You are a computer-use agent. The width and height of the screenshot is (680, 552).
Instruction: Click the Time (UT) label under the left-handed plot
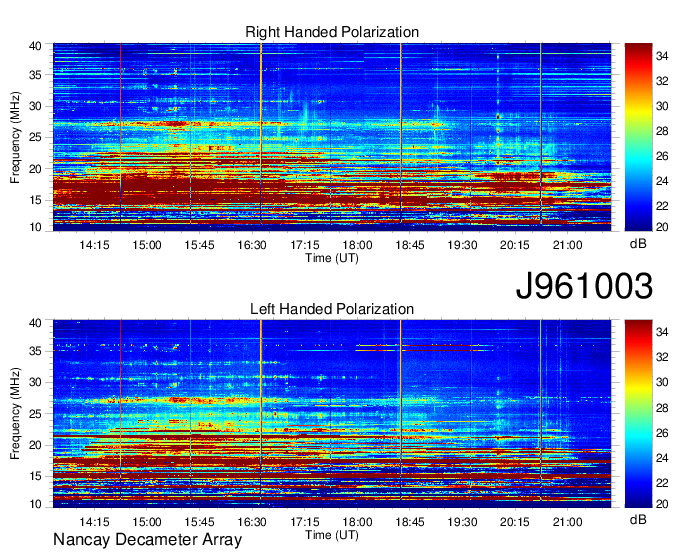coord(332,535)
